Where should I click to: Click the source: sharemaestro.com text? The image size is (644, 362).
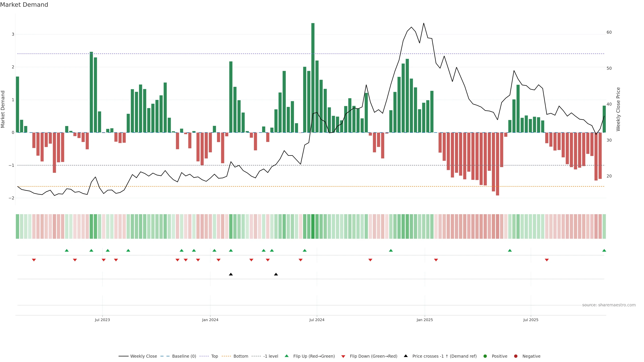click(609, 305)
